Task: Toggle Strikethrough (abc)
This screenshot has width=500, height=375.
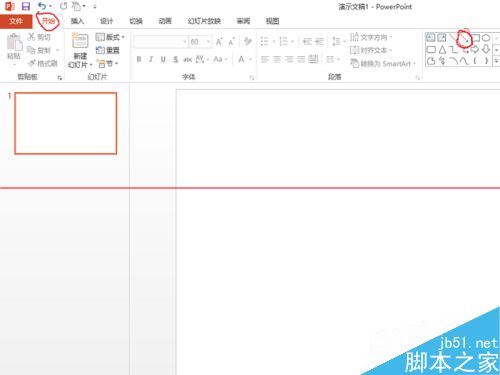Action: (188, 59)
